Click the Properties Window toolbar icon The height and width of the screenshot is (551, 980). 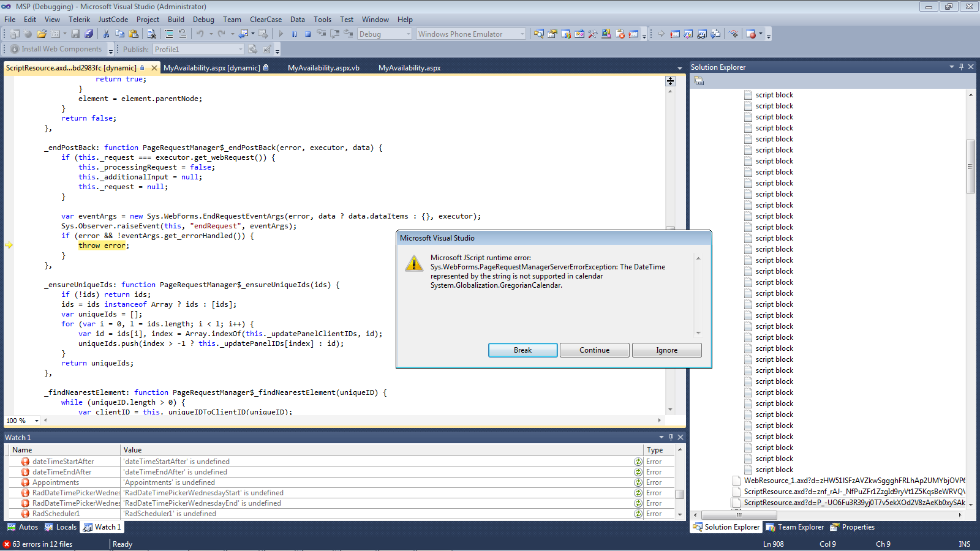(552, 34)
